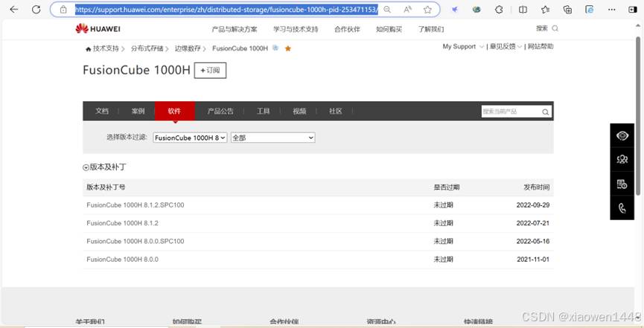The width and height of the screenshot is (644, 328).
Task: Switch to 社区 tab
Action: pyautogui.click(x=336, y=111)
